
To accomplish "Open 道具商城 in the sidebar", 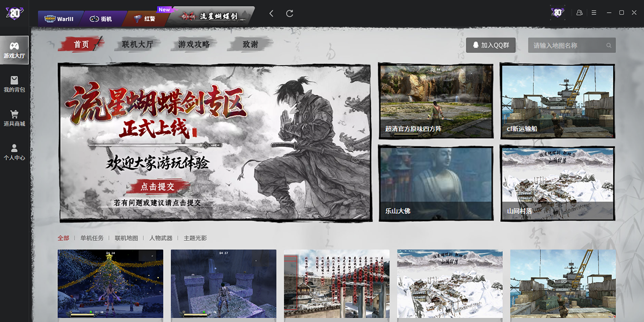I will click(x=14, y=119).
